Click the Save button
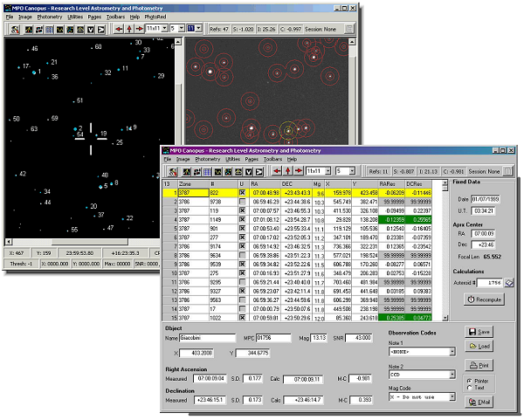The height and width of the screenshot is (420, 524). tap(479, 332)
